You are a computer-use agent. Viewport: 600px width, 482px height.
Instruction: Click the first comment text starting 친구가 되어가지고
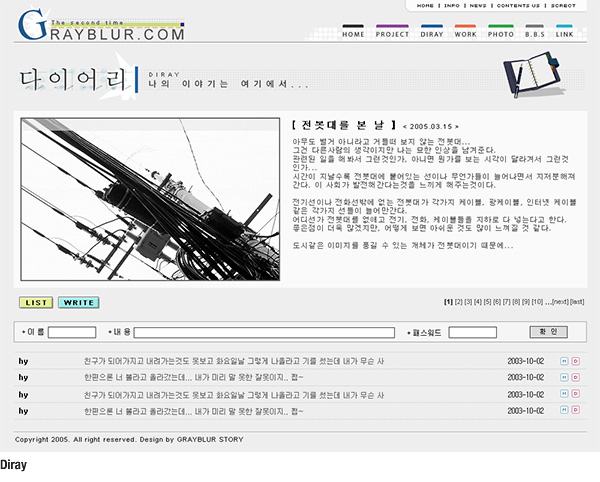point(234,361)
